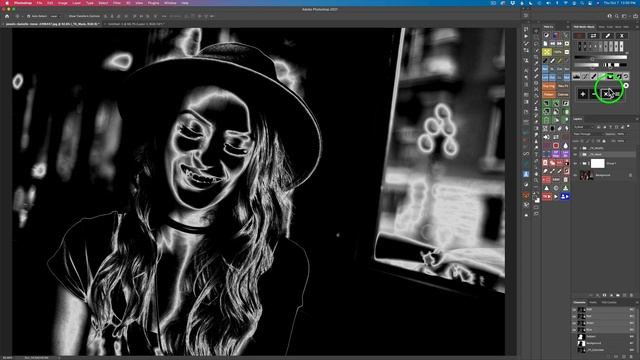Click the lightest zone button in the zone row
The width and height of the screenshot is (640, 360).
[x=621, y=45]
